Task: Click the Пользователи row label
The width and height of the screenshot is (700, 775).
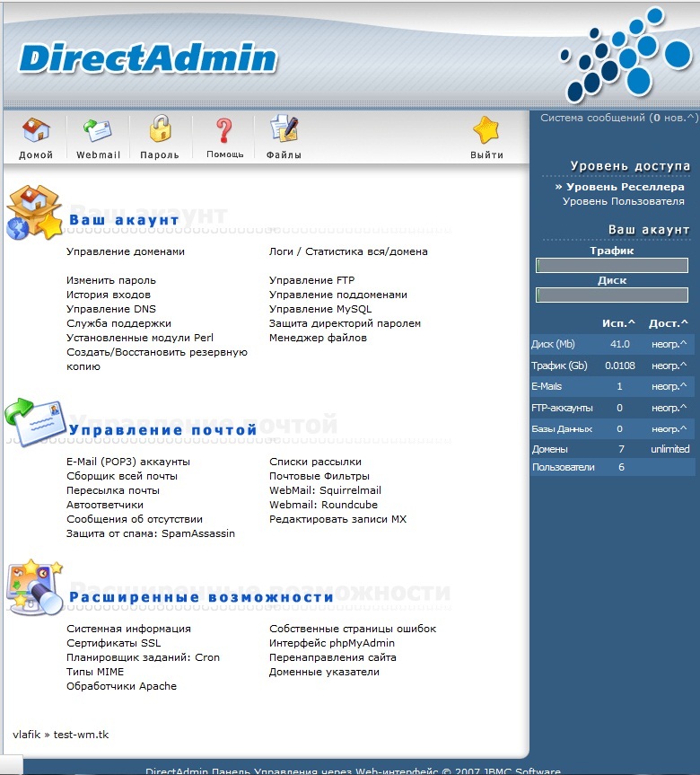Action: coord(564,467)
